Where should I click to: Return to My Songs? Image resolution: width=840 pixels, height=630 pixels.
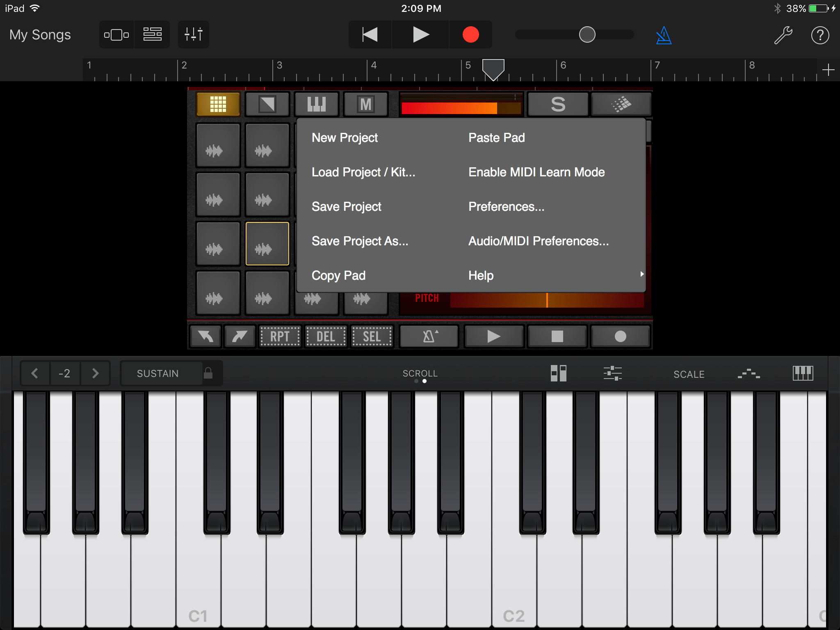click(40, 34)
